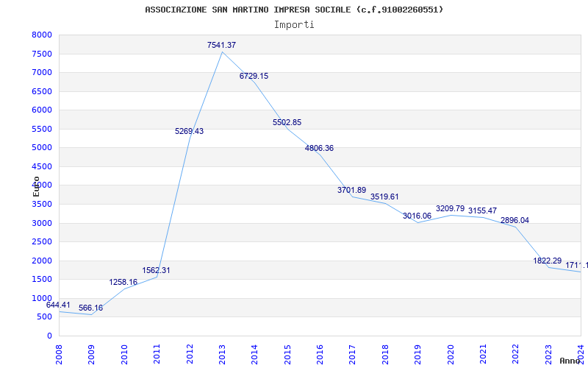
Task: Click the 5000 y-axis tick label
Action: click(42, 148)
